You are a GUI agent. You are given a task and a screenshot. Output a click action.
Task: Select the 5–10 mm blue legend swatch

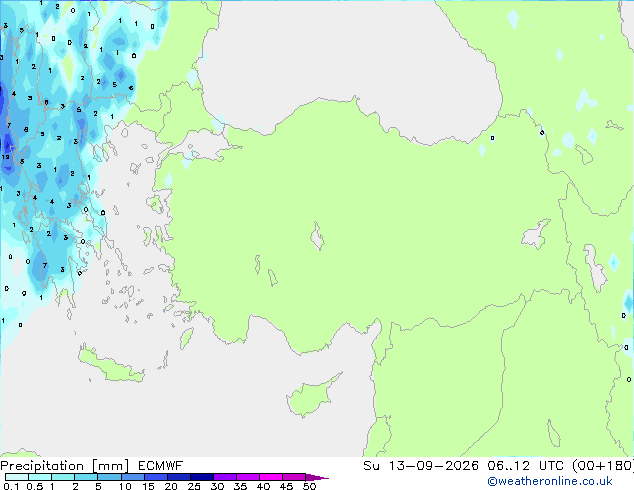pos(109,477)
